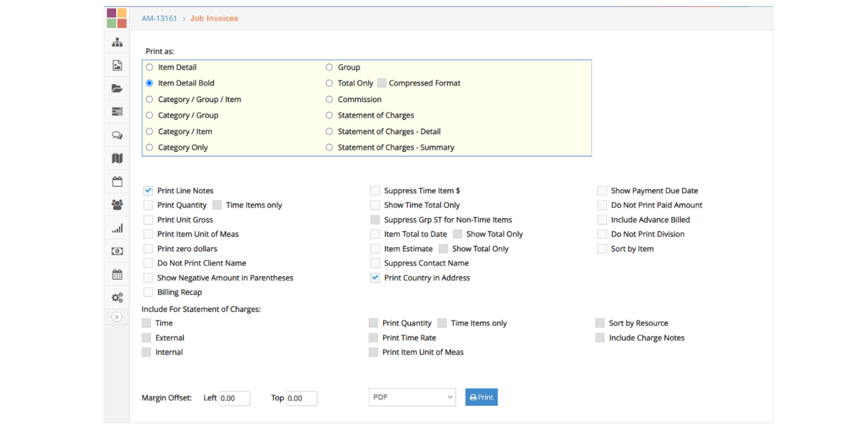The width and height of the screenshot is (868, 431).
Task: Check Do Not Print Client Name
Action: pos(148,263)
